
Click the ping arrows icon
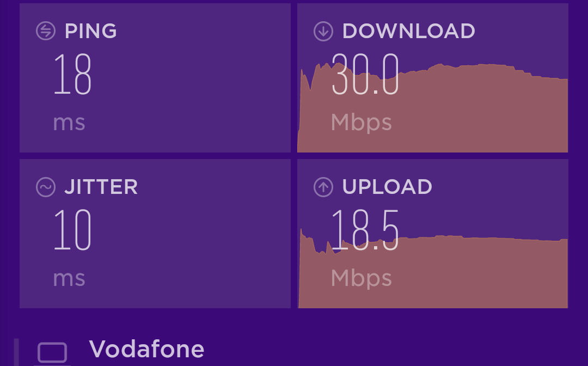[46, 30]
